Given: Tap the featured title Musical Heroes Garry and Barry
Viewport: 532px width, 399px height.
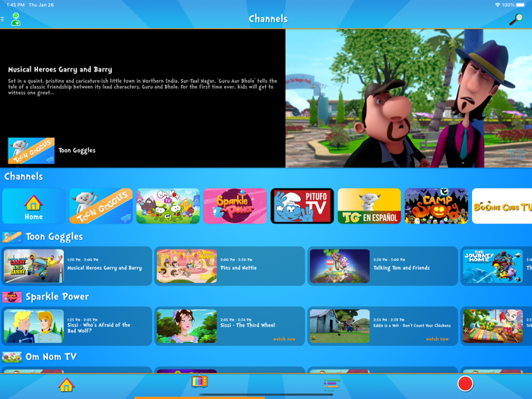Looking at the screenshot, I should (x=60, y=70).
